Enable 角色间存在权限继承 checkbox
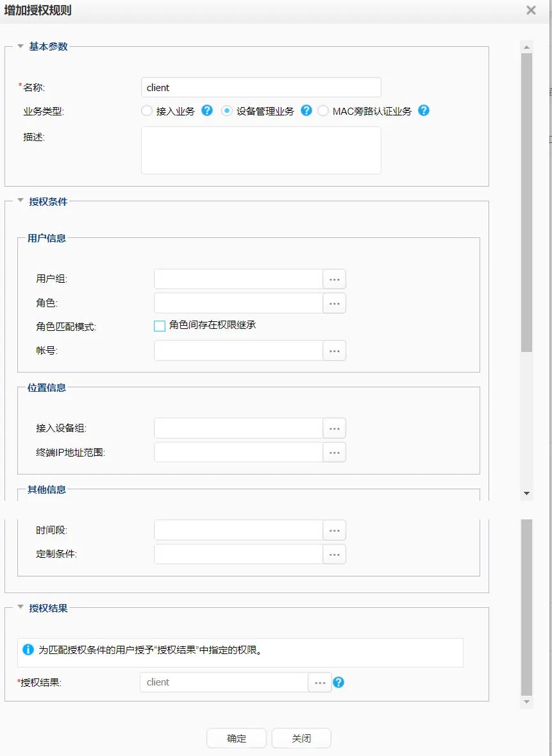The height and width of the screenshot is (756, 552). 160,326
